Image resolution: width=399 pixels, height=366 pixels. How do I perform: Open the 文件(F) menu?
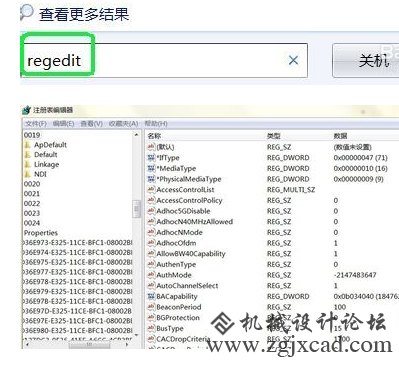tap(36, 124)
